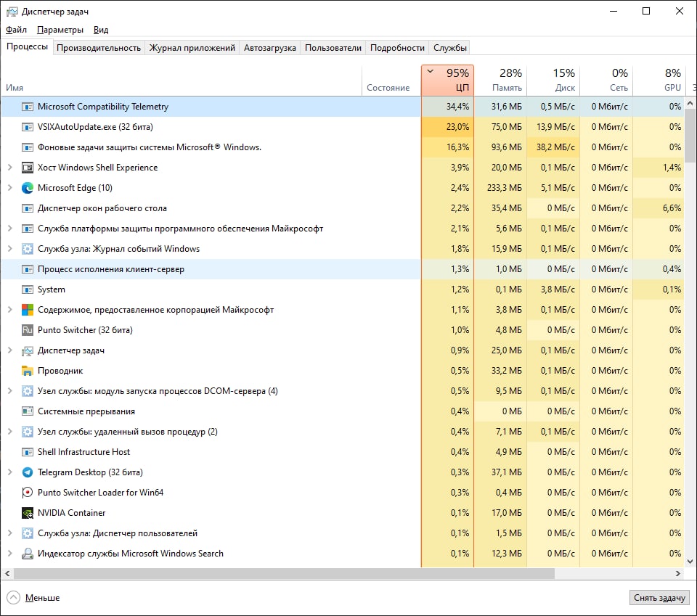
Task: Click the System process icon
Action: [x=28, y=289]
